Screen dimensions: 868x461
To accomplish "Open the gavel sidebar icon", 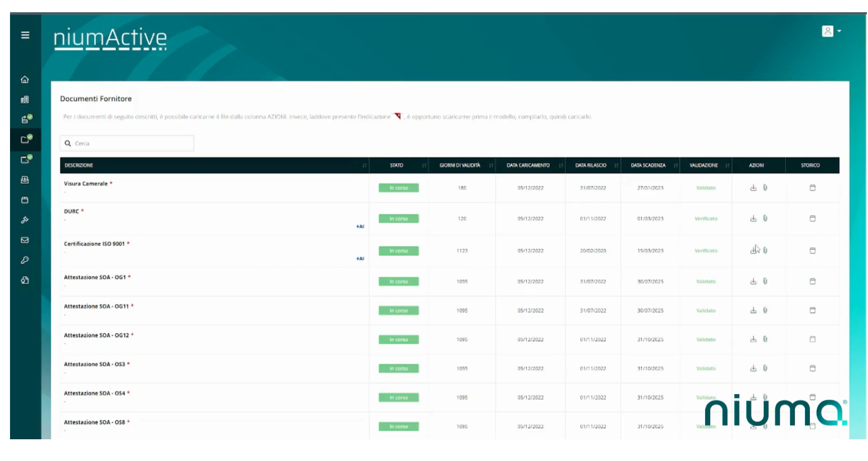I will [x=25, y=220].
